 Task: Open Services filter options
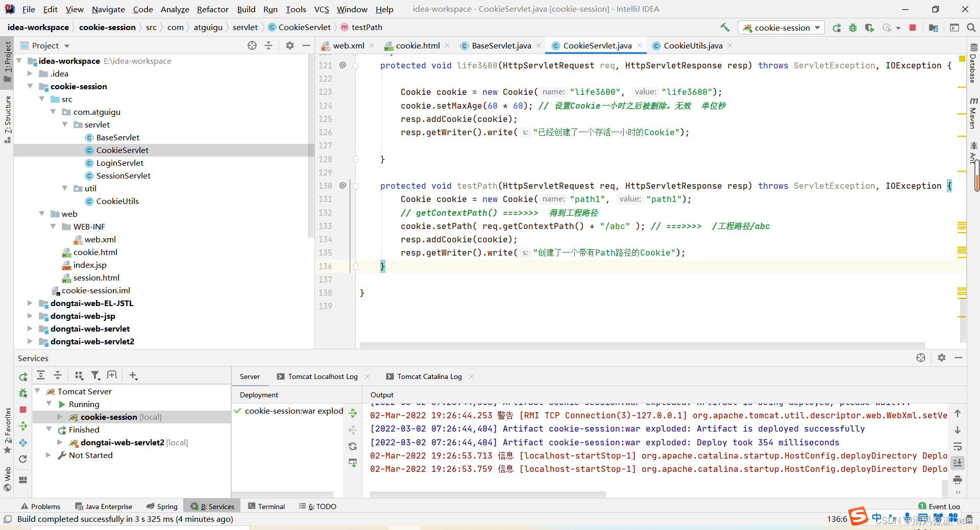pyautogui.click(x=95, y=375)
